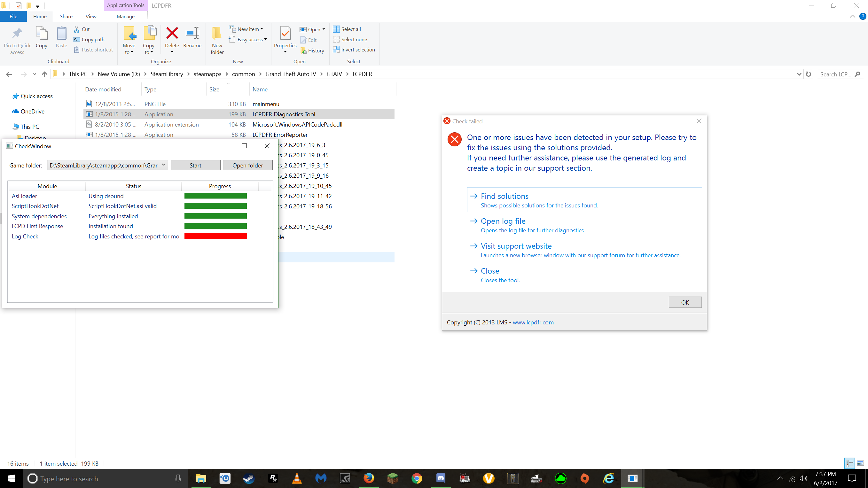Image resolution: width=868 pixels, height=488 pixels.
Task: Click the Start button in CheckWindow
Action: pos(195,165)
